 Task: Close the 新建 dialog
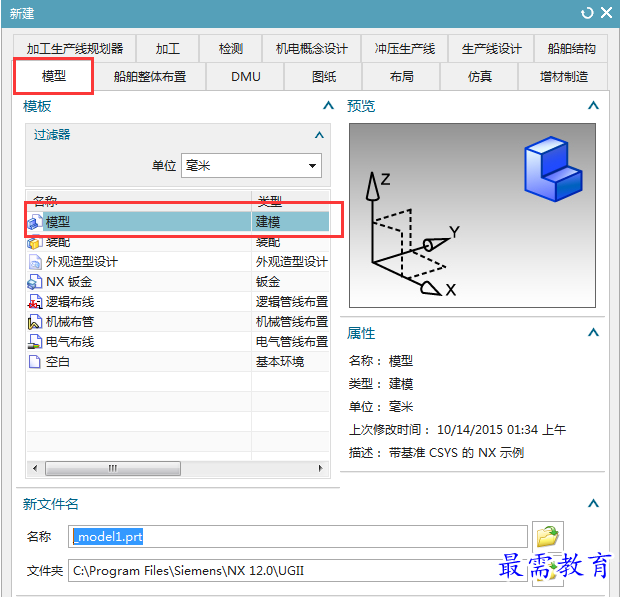pos(607,13)
